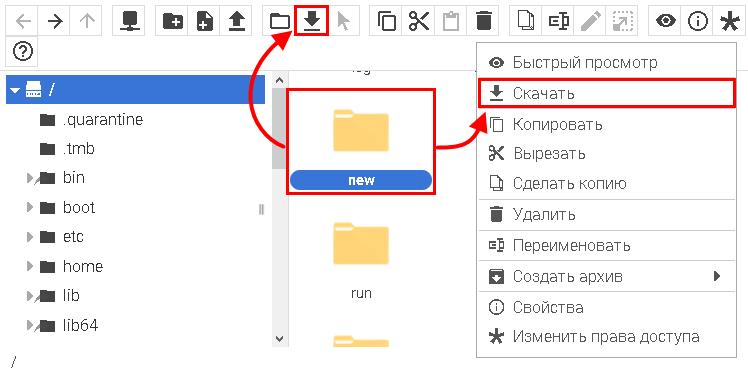Open the selected folder with toolbar icon
The image size is (748, 370).
tap(280, 21)
